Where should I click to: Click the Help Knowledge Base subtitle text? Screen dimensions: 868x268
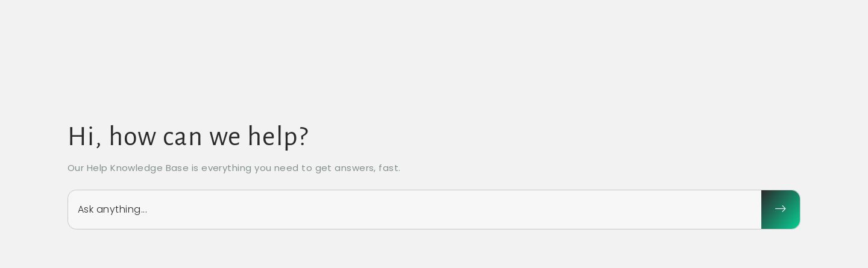[x=234, y=168]
